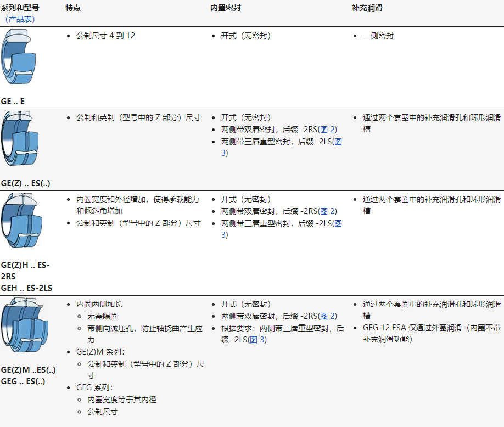Select the GE .. E series label
504x427 pixels.
pyautogui.click(x=13, y=102)
